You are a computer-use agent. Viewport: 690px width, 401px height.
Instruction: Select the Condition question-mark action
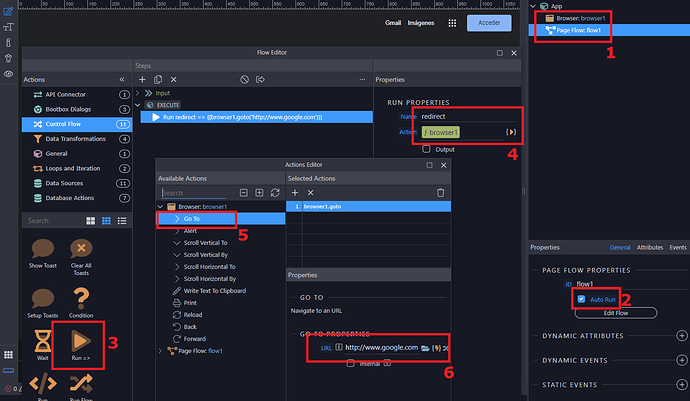click(81, 298)
